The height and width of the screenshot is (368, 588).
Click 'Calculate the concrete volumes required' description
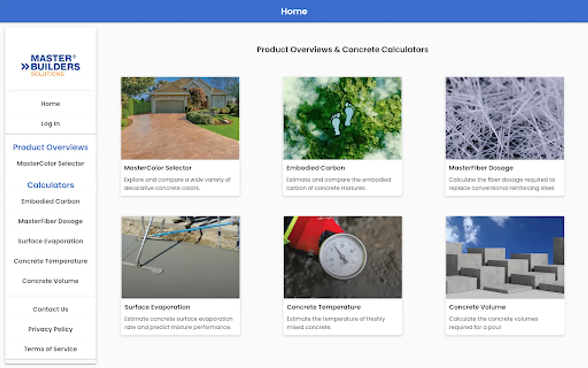coord(493,323)
